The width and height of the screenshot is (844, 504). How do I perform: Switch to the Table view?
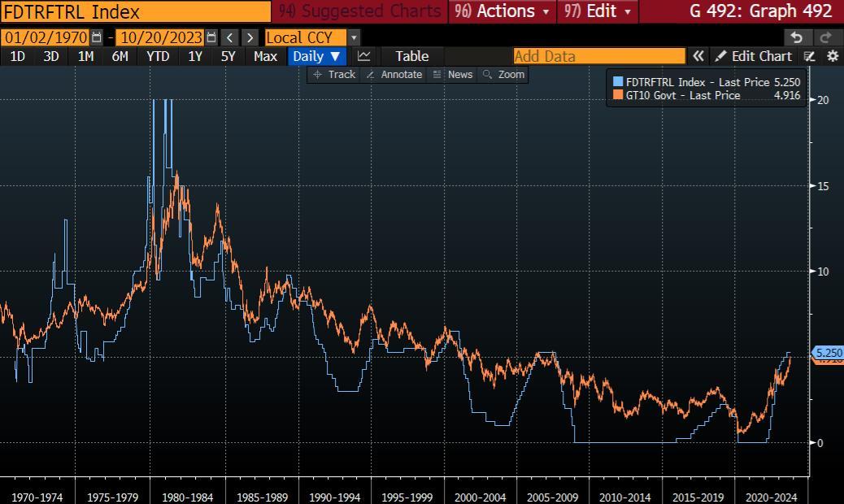click(411, 56)
